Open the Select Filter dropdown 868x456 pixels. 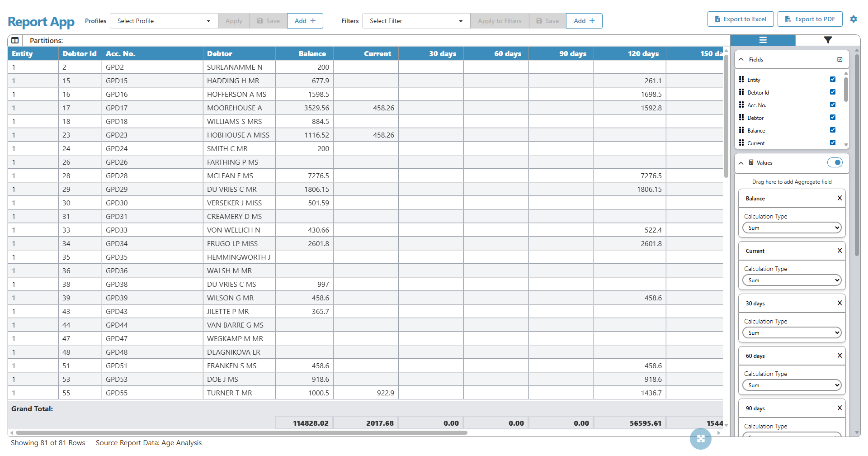tap(416, 21)
